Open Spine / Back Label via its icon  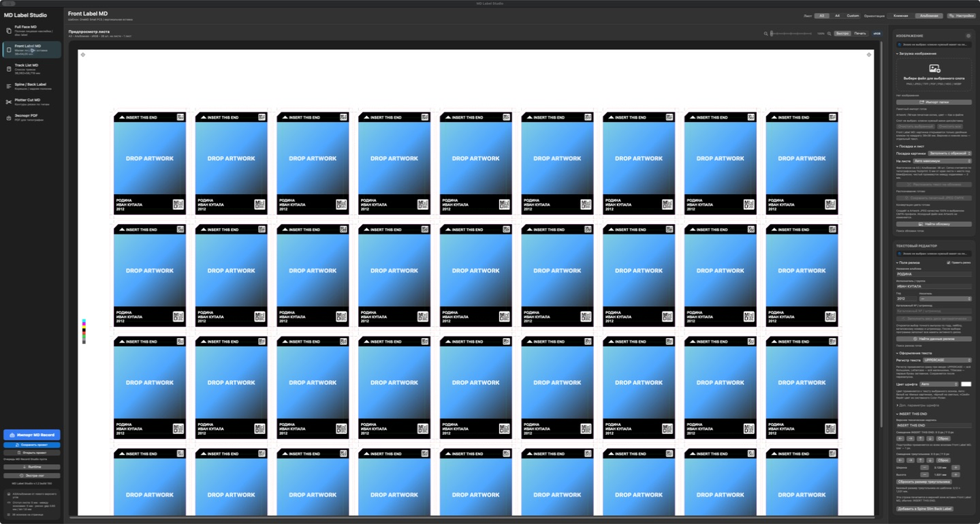click(x=8, y=87)
